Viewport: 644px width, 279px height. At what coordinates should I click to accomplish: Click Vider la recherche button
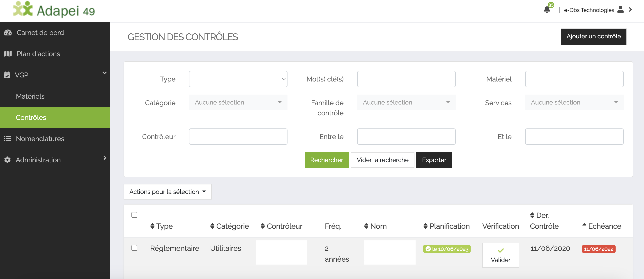pyautogui.click(x=382, y=160)
